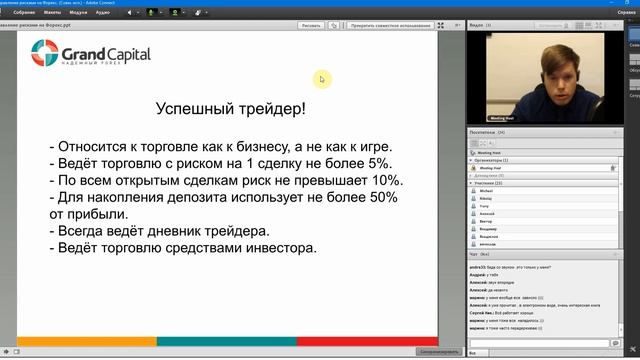Click the chat message input field
The height and width of the screenshot is (360, 640).
coord(539,344)
